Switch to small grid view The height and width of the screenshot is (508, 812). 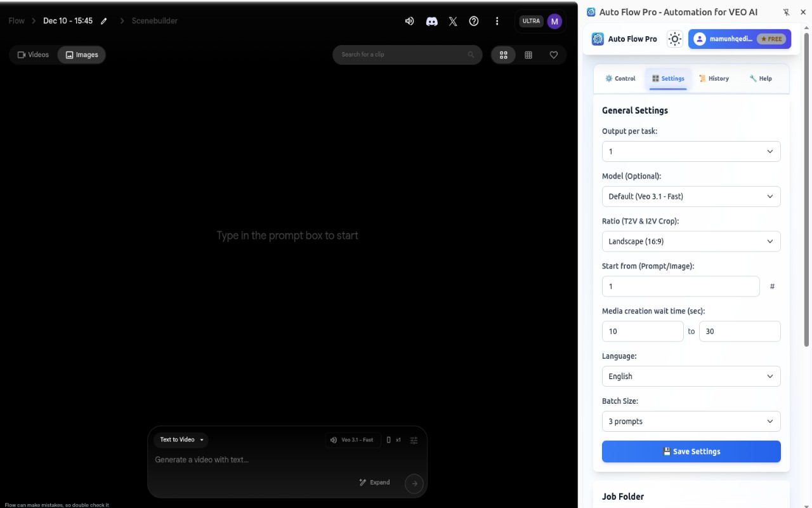pos(528,55)
